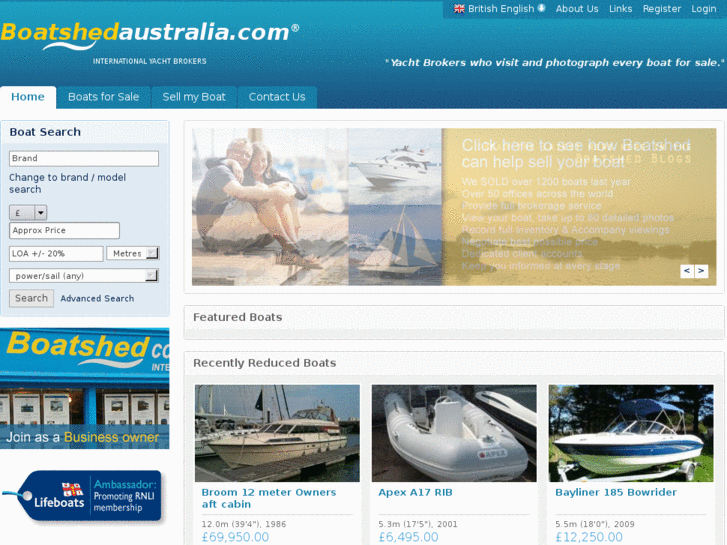
Task: Focus the Brand search field
Action: pyautogui.click(x=84, y=158)
